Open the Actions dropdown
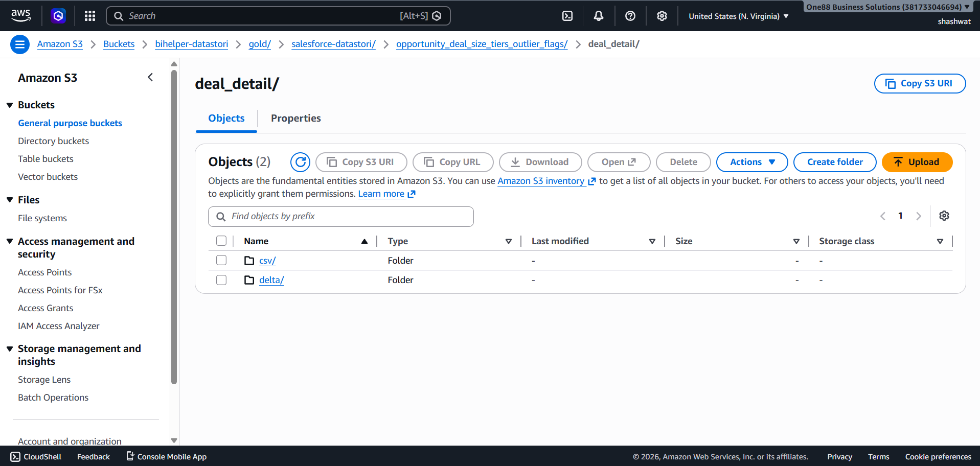The image size is (980, 466). click(752, 162)
